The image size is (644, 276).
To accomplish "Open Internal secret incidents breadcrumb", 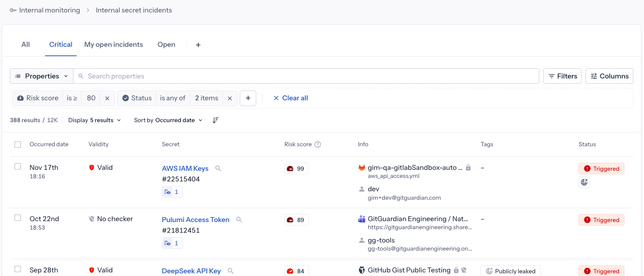I will (134, 10).
